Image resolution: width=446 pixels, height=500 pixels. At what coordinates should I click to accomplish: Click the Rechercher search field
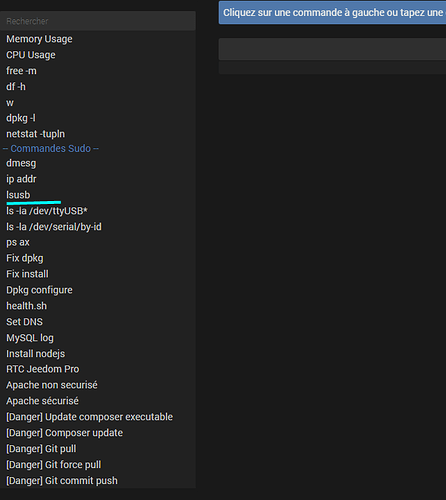(x=98, y=21)
